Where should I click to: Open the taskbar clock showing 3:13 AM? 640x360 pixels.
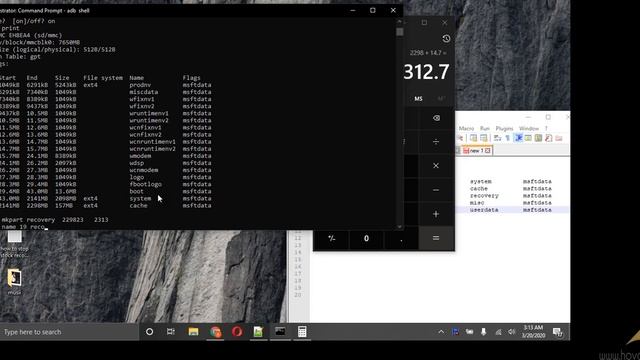pyautogui.click(x=533, y=331)
